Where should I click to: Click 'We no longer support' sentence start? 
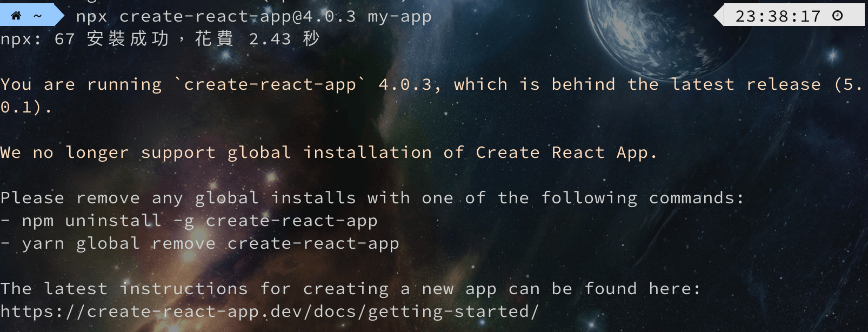108,153
